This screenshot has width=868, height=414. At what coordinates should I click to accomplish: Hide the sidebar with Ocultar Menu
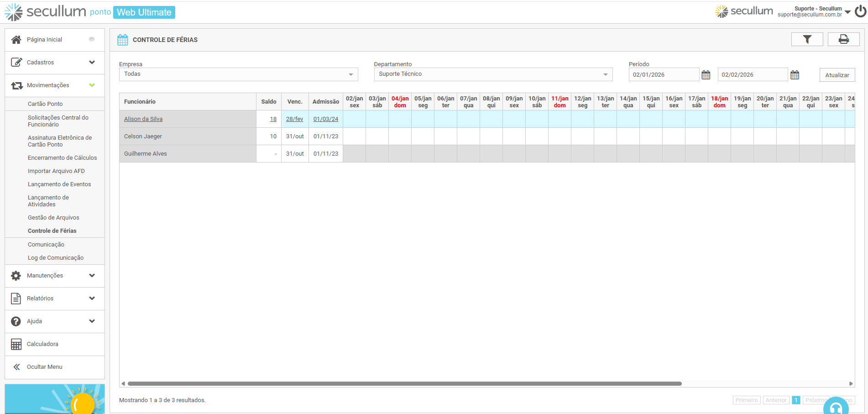[44, 367]
